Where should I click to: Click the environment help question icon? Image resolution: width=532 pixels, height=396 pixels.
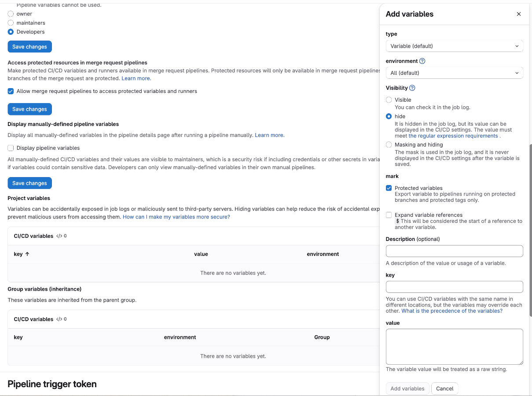point(422,61)
